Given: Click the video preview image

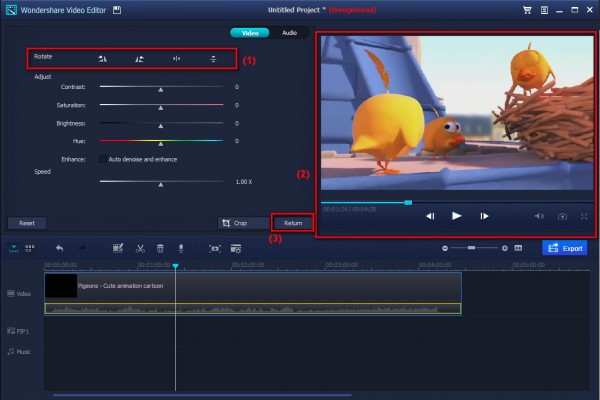Looking at the screenshot, I should point(457,113).
